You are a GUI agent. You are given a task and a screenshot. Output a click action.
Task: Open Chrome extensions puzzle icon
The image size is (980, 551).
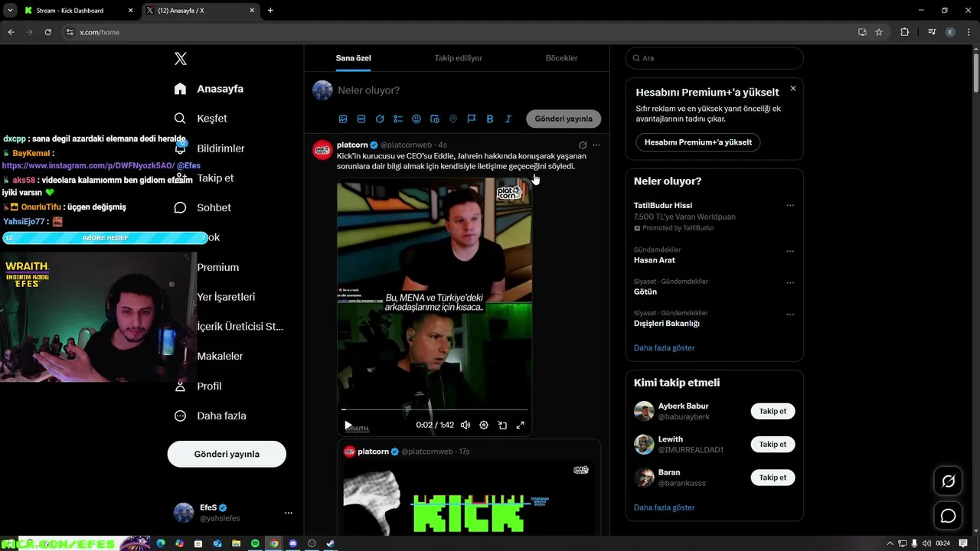pyautogui.click(x=904, y=32)
